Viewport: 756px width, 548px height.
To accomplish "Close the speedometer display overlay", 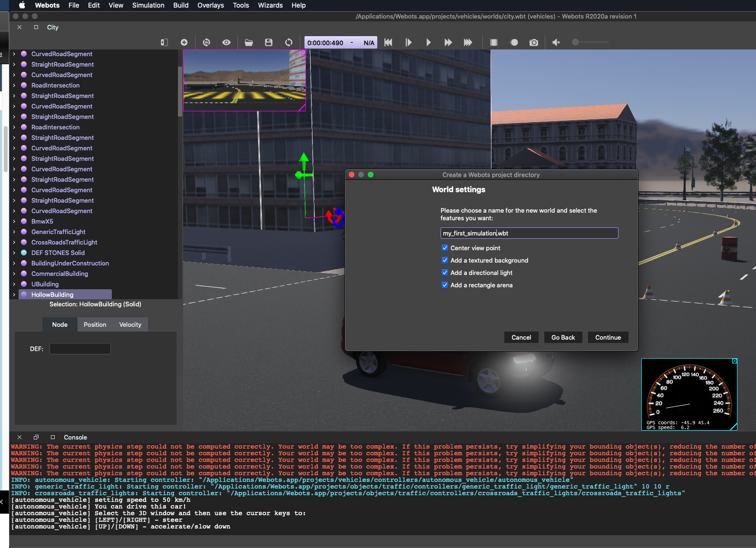I will coord(735,361).
